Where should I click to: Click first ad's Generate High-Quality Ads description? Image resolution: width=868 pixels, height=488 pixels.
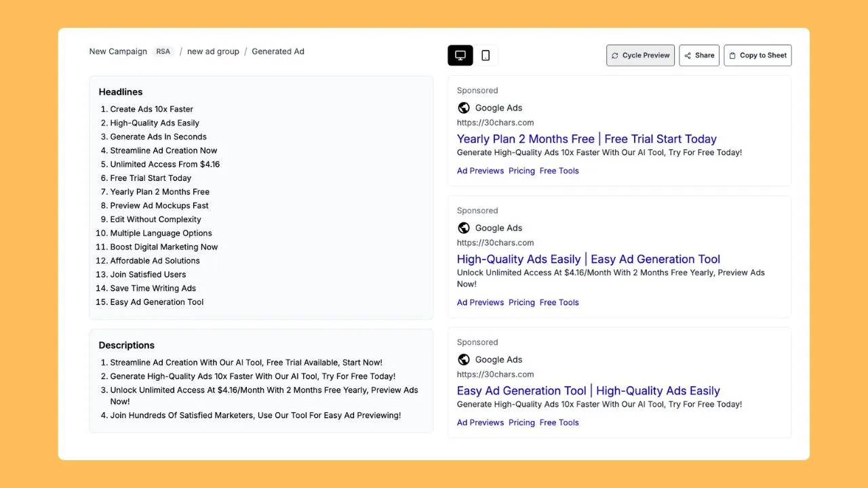pyautogui.click(x=599, y=152)
